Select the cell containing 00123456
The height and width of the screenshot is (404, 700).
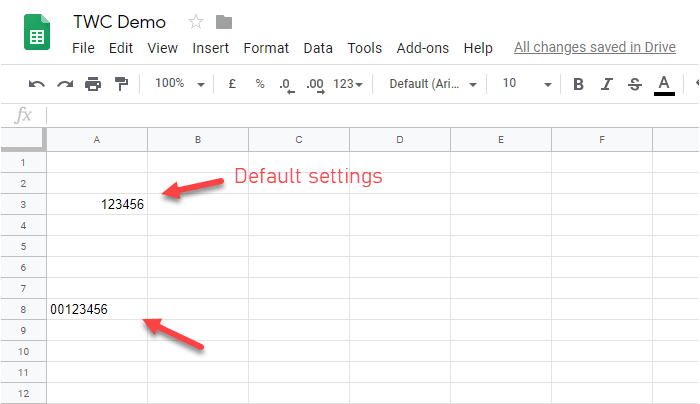(x=97, y=309)
